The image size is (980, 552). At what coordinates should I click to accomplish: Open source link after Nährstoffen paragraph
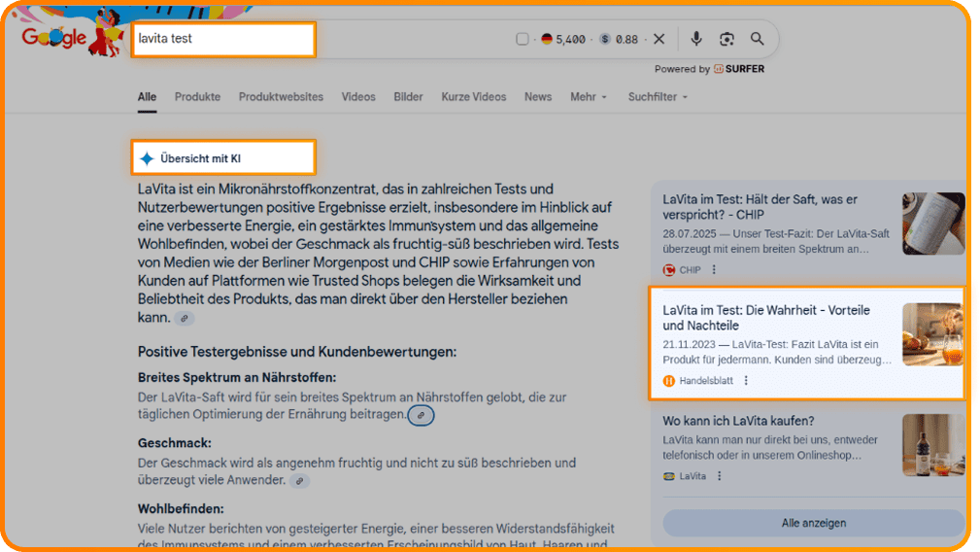point(421,415)
